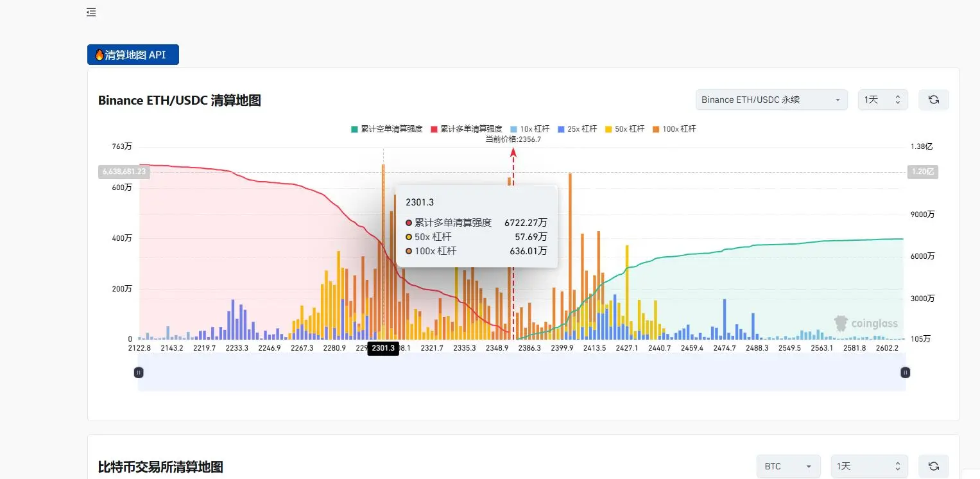The height and width of the screenshot is (479, 980).
Task: Open the 清算地图 API button
Action: point(133,55)
